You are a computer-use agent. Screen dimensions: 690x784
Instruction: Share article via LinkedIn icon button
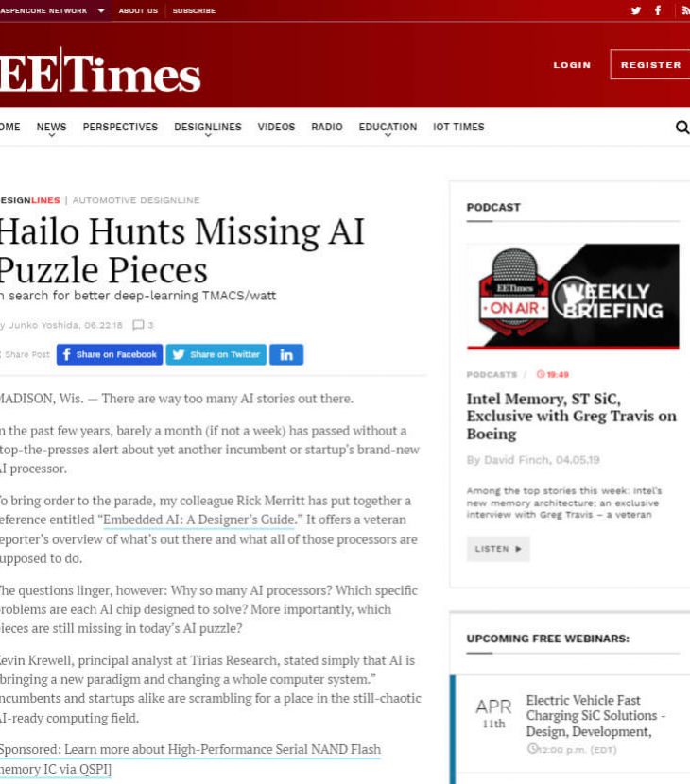coord(286,354)
